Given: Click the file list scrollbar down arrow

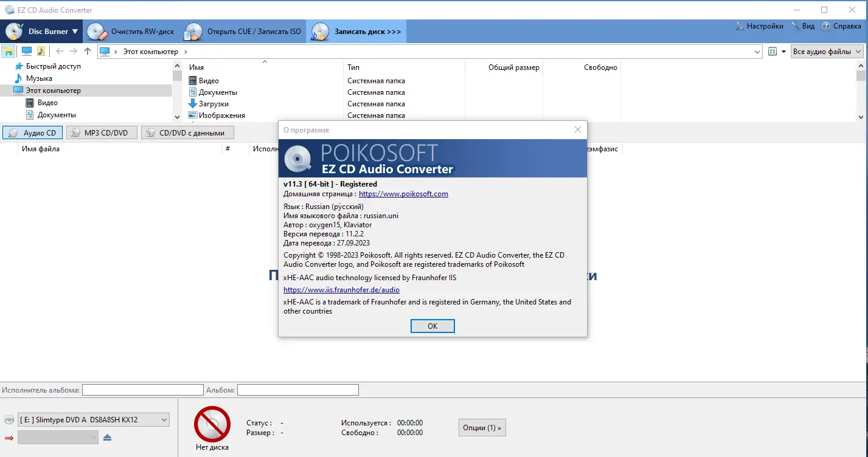Looking at the screenshot, I should click(x=861, y=117).
